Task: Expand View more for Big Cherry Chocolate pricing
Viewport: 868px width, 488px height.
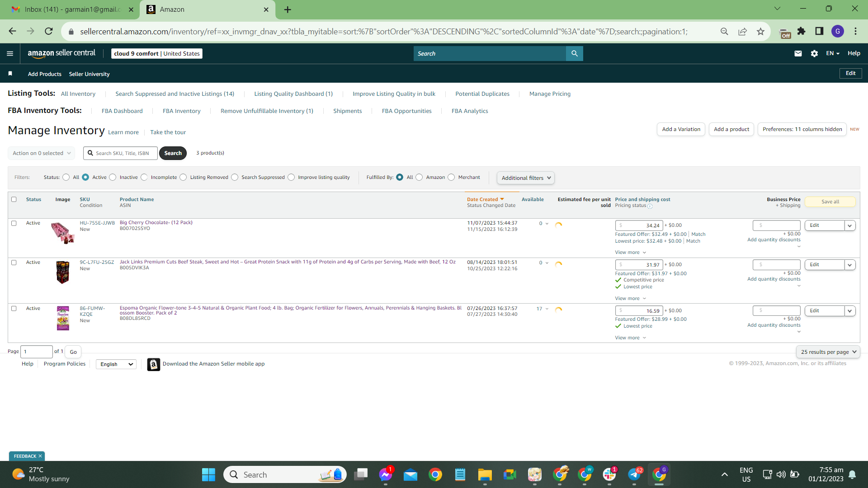Action: coord(630,253)
